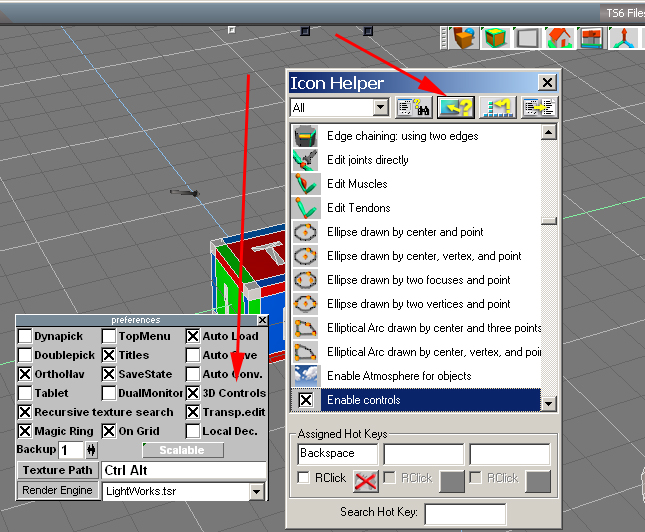Click the icon list scroll down arrow
The image size is (645, 532).
[549, 404]
